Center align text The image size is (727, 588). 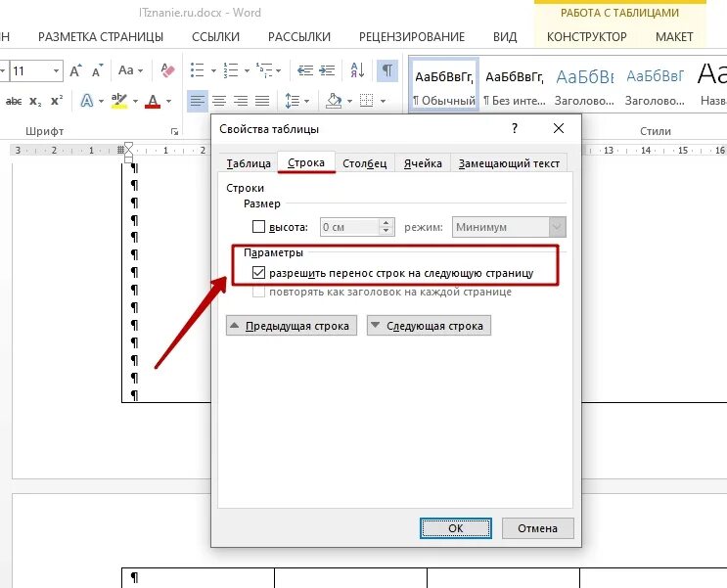pyautogui.click(x=219, y=101)
